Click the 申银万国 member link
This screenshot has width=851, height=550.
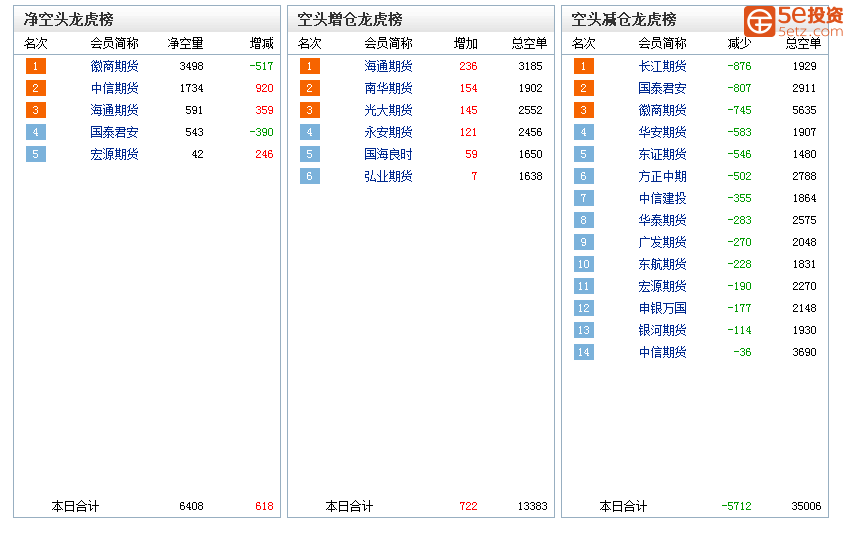pyautogui.click(x=662, y=308)
